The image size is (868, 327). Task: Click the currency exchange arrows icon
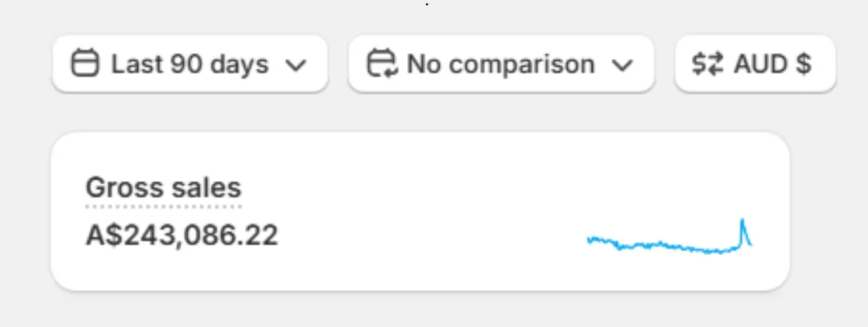coord(707,64)
